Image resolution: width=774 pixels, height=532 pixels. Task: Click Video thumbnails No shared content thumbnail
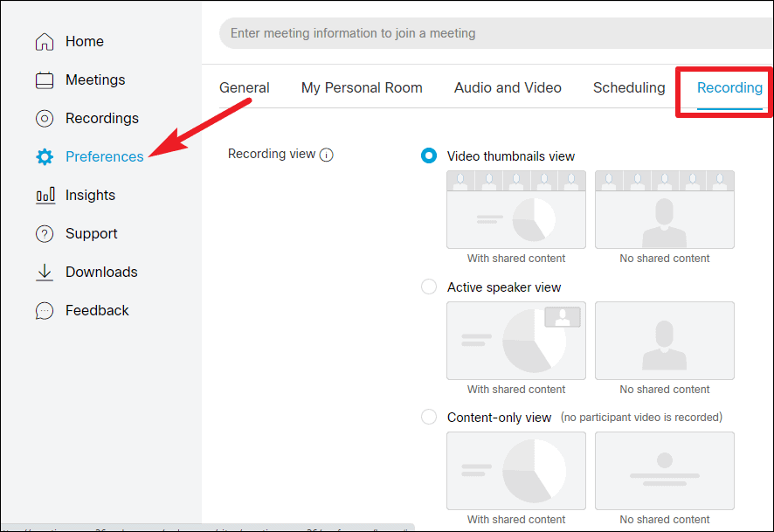tap(665, 210)
